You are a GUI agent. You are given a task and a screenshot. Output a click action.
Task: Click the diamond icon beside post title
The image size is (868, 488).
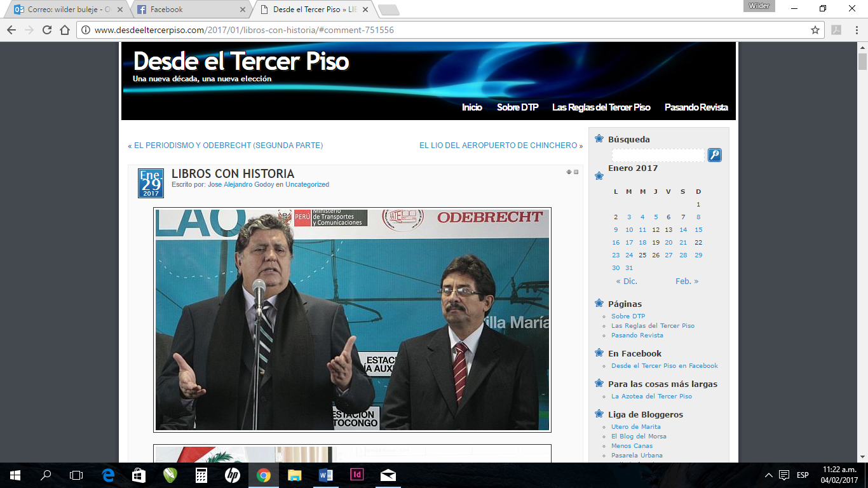click(x=569, y=172)
